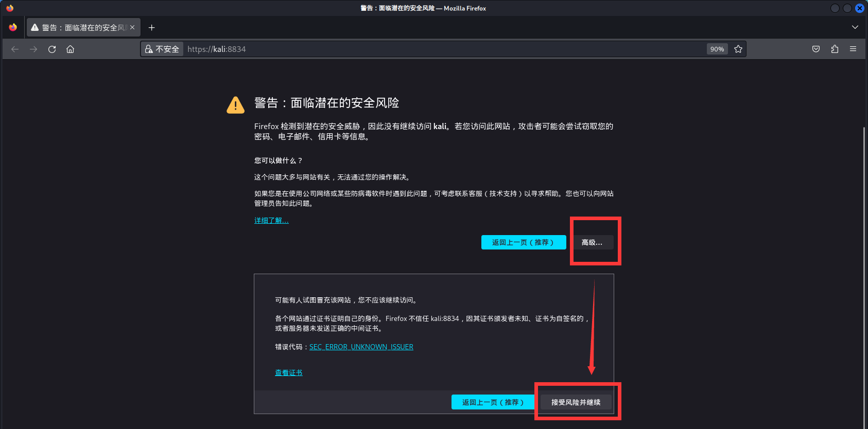
Task: Open the 详细了解… learn more link
Action: 271,221
